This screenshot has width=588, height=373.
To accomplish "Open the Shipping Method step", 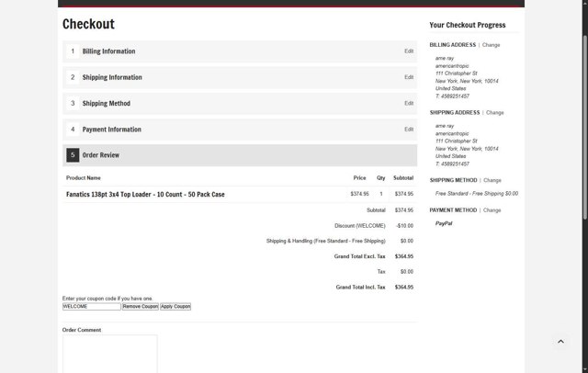I will [240, 104].
